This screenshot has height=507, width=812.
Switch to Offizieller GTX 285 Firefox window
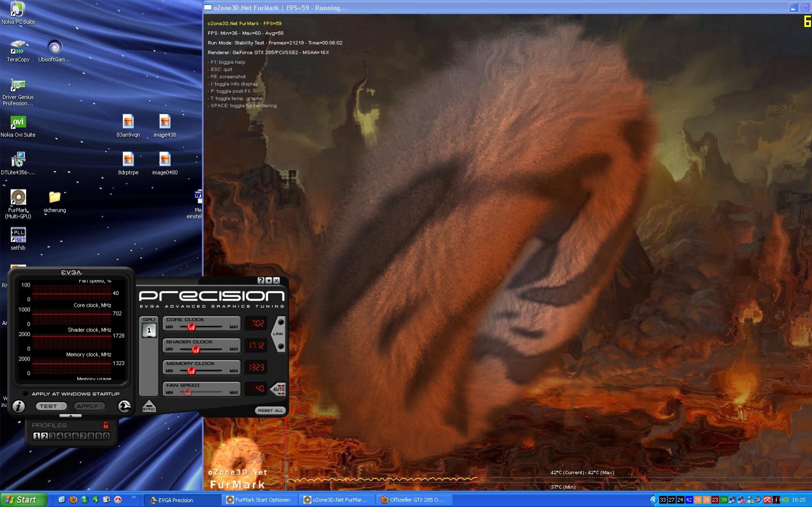click(x=414, y=500)
